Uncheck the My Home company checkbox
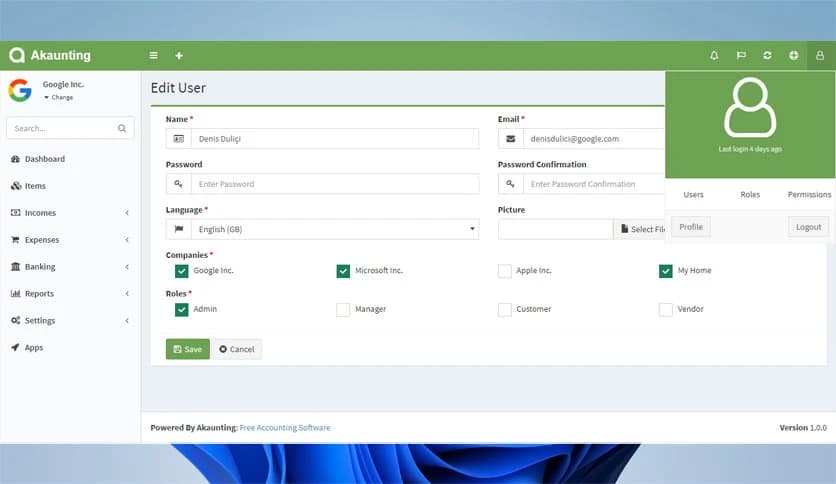836x484 pixels. pyautogui.click(x=665, y=271)
